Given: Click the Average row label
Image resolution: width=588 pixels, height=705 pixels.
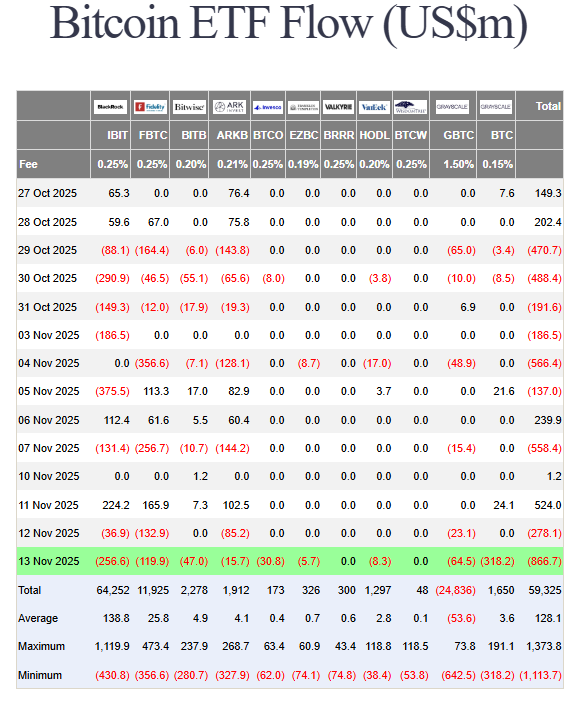Looking at the screenshot, I should [38, 619].
